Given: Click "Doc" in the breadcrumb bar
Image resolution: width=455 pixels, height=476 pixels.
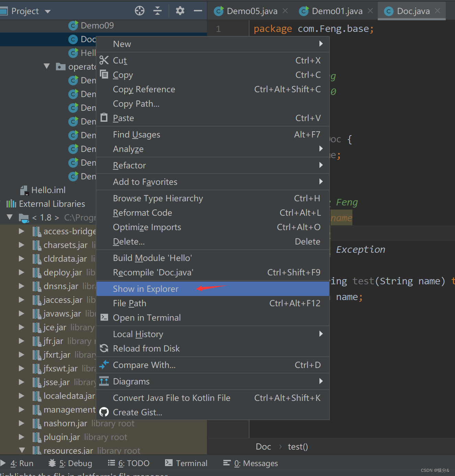Looking at the screenshot, I should tap(263, 446).
